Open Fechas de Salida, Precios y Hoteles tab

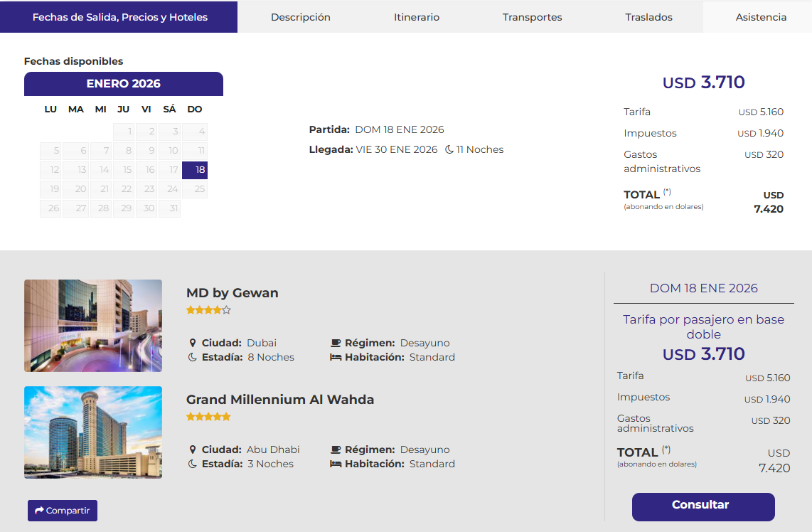pos(119,17)
